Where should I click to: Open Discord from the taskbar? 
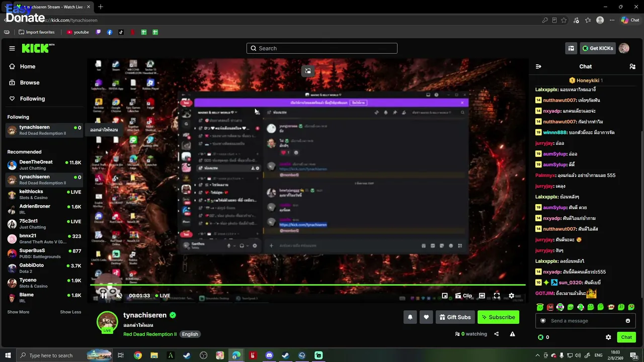(x=269, y=355)
